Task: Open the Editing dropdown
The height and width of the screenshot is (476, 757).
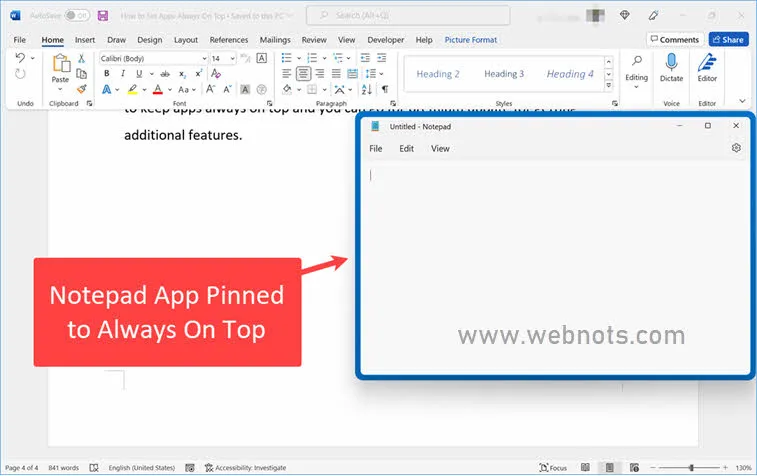Action: (x=637, y=71)
